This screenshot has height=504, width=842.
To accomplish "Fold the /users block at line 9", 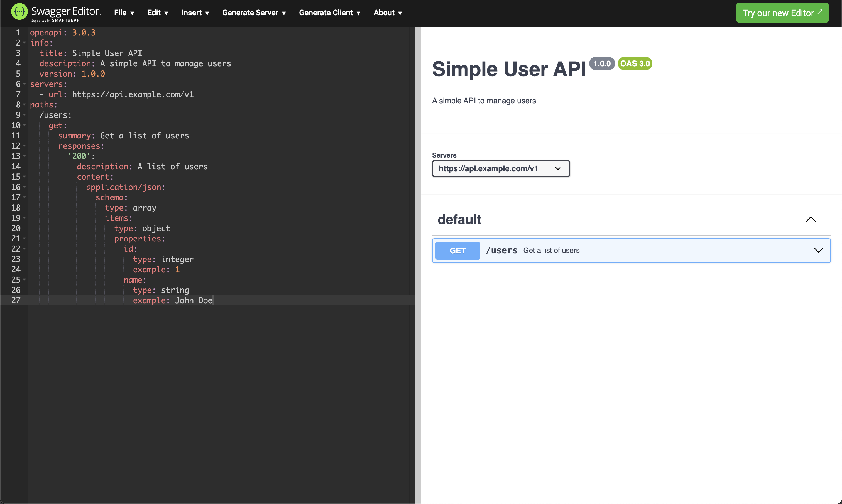I will tap(25, 115).
